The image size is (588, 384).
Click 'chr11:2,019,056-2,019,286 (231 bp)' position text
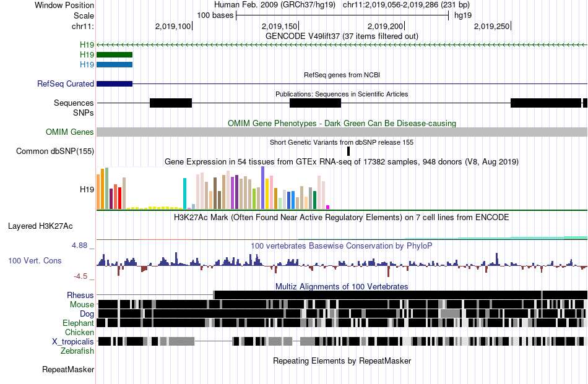pyautogui.click(x=406, y=5)
